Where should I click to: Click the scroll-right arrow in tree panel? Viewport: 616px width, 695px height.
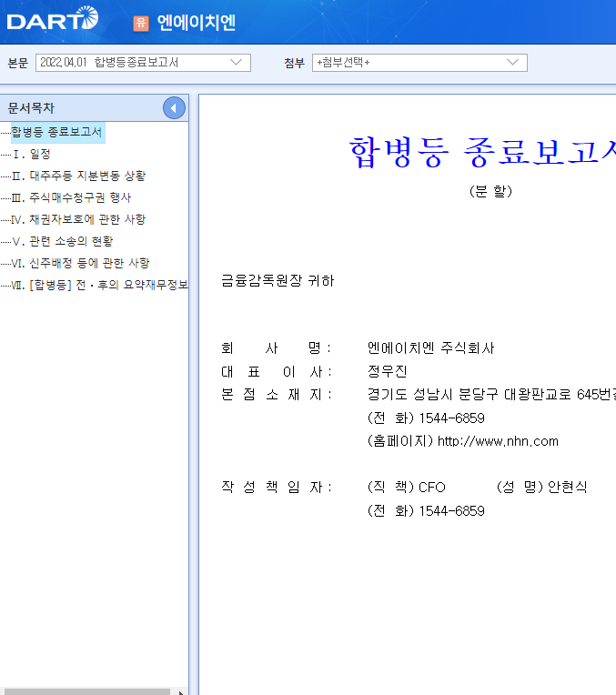coord(180,692)
